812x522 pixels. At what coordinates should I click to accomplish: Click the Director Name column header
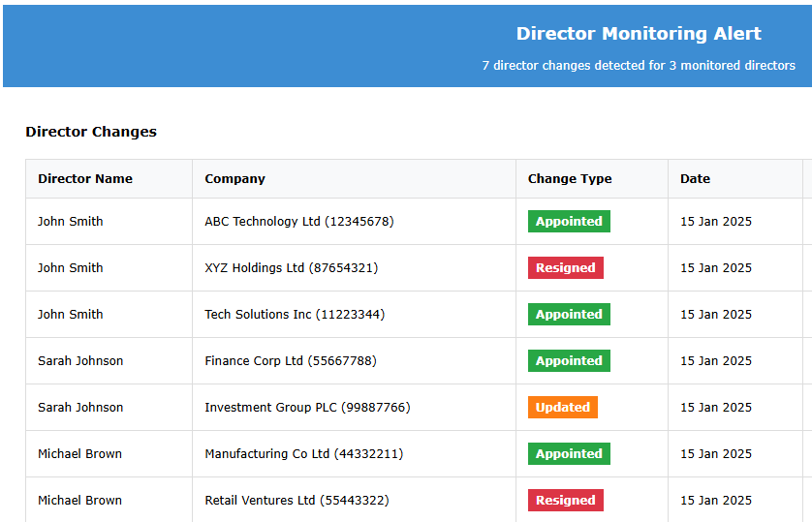(85, 179)
